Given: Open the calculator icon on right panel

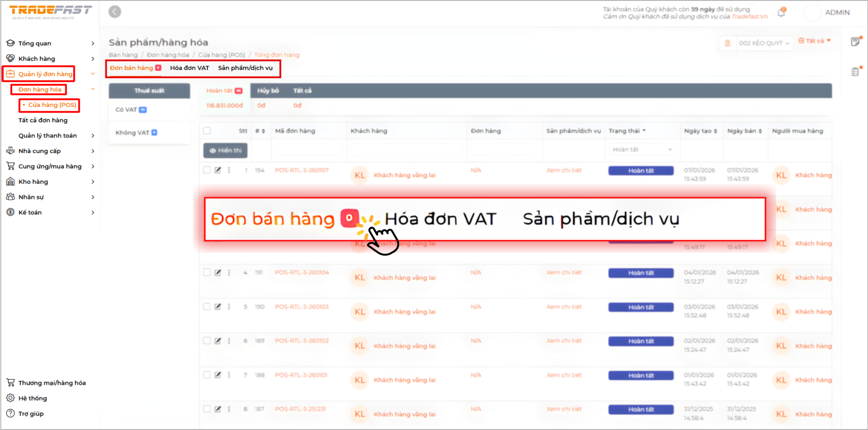Looking at the screenshot, I should tap(855, 72).
